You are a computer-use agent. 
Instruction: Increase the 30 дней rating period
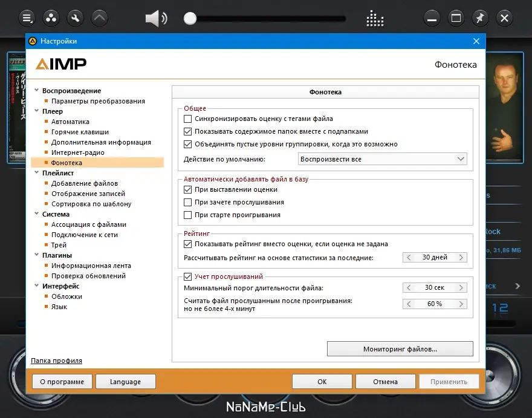(461, 257)
